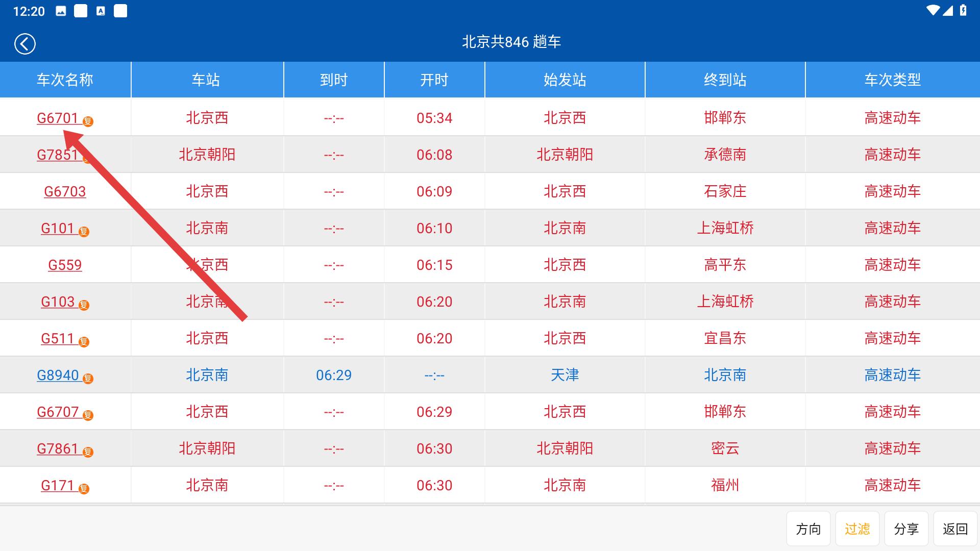Tap the back arrow icon
This screenshot has height=551, width=980.
click(x=24, y=44)
